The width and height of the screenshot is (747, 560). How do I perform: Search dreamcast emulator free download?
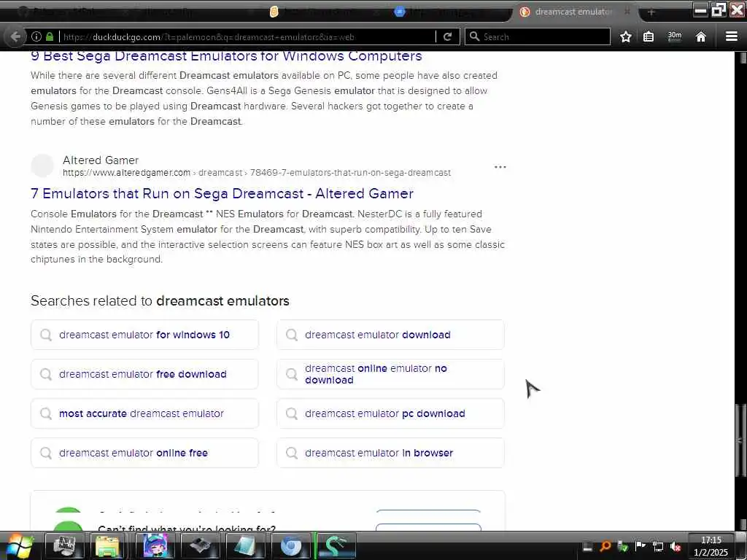pos(144,374)
